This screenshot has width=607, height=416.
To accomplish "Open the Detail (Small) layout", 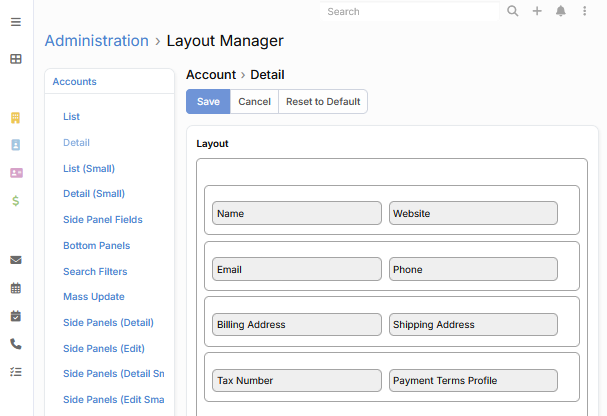I will 94,193.
